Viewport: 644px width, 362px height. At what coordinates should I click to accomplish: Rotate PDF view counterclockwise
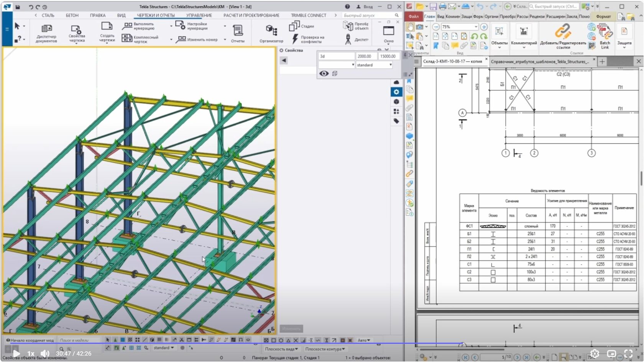click(x=475, y=36)
